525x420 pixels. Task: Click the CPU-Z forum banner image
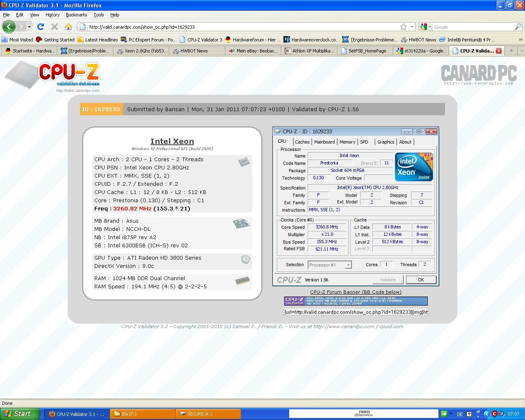pos(356,301)
